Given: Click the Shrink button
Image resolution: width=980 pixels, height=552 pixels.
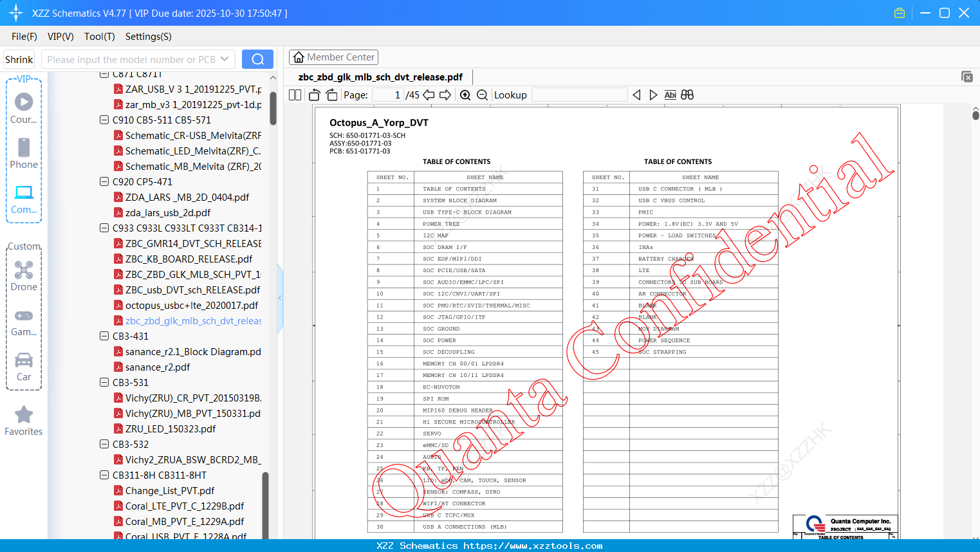Looking at the screenshot, I should coord(19,59).
